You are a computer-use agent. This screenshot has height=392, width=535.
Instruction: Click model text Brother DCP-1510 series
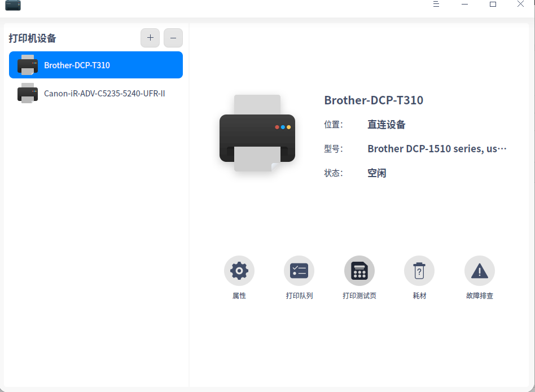tap(437, 148)
